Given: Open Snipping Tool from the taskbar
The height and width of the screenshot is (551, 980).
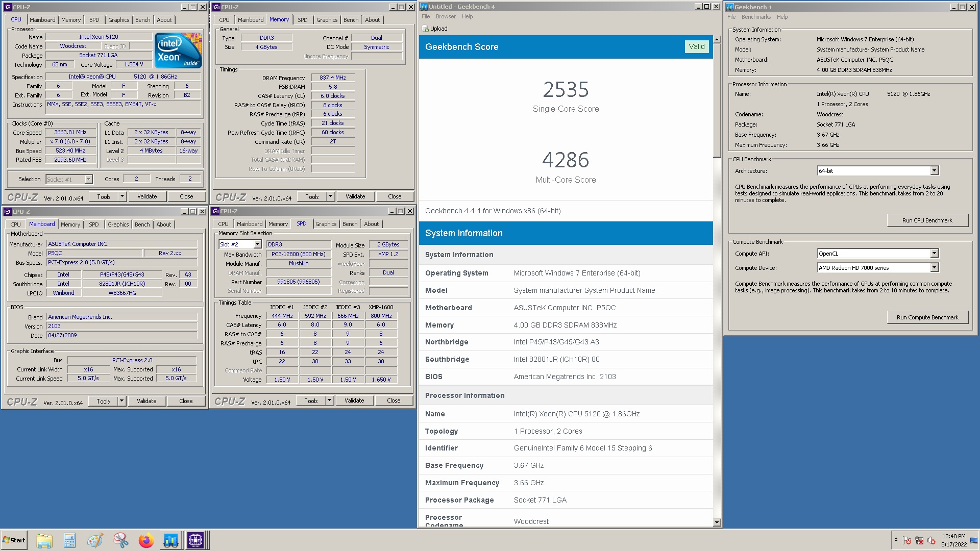Looking at the screenshot, I should coord(120,540).
